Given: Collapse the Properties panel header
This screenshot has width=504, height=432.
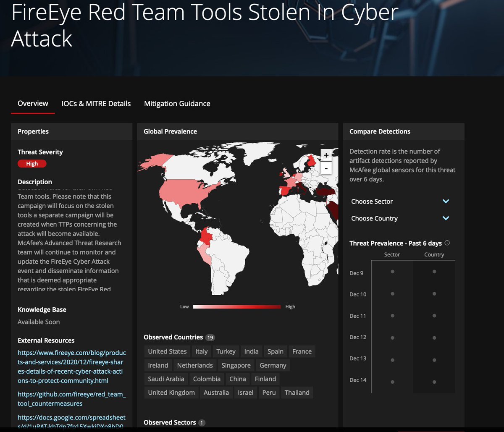Looking at the screenshot, I should 33,131.
